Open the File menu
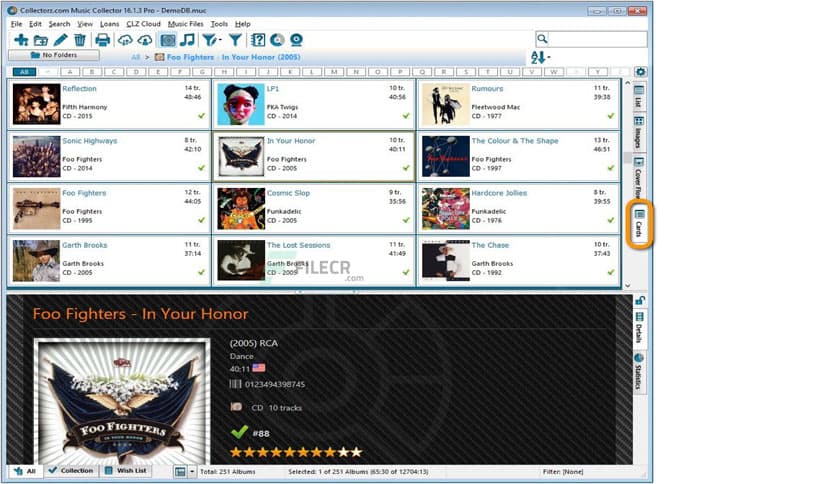836x484 pixels. (17, 24)
